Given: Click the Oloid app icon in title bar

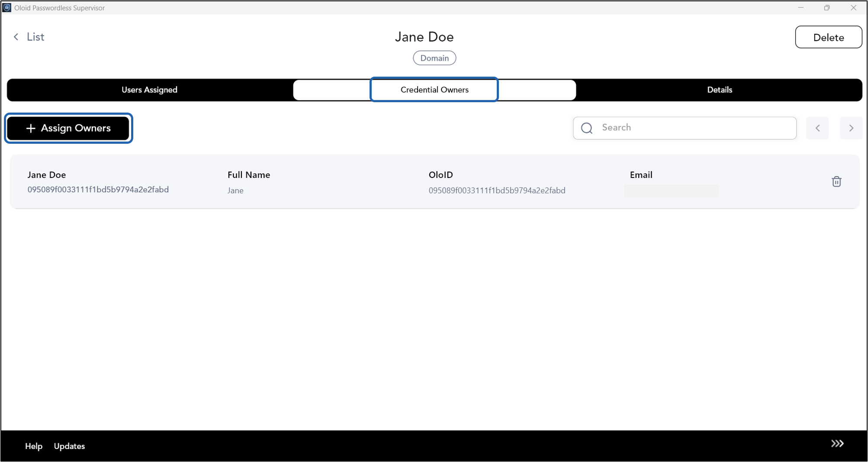Looking at the screenshot, I should [x=7, y=7].
